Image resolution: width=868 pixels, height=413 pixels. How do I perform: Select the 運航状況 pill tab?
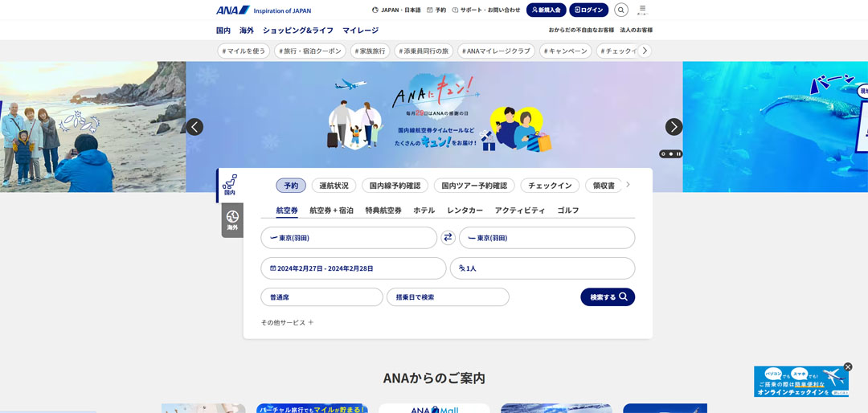pos(334,186)
